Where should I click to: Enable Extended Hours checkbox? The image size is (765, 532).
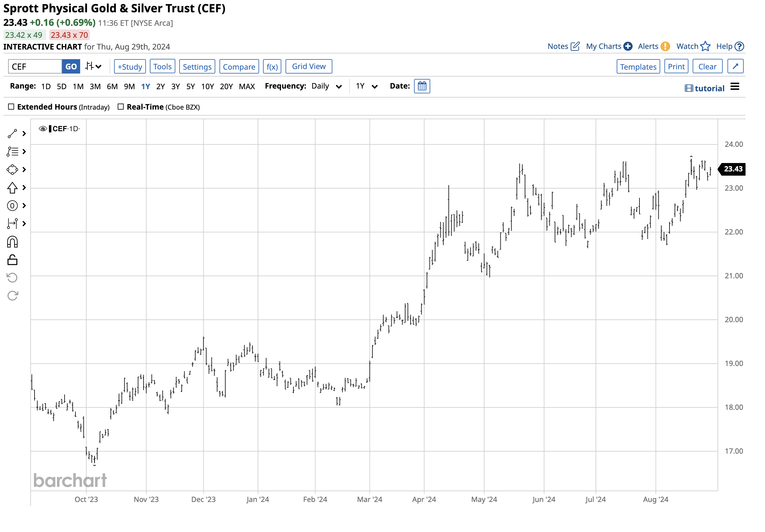[x=11, y=107]
